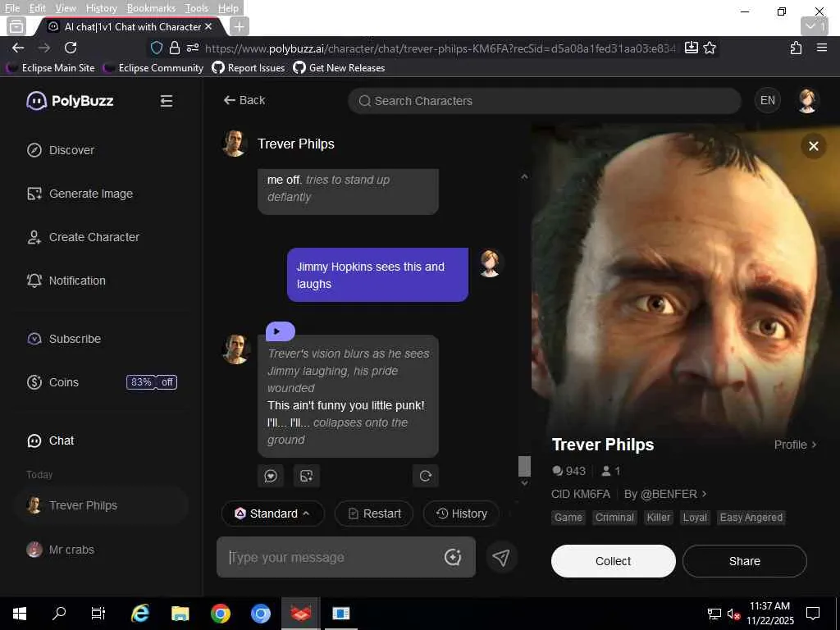Click the chat reply suggestion icon
840x630 pixels.
click(271, 476)
